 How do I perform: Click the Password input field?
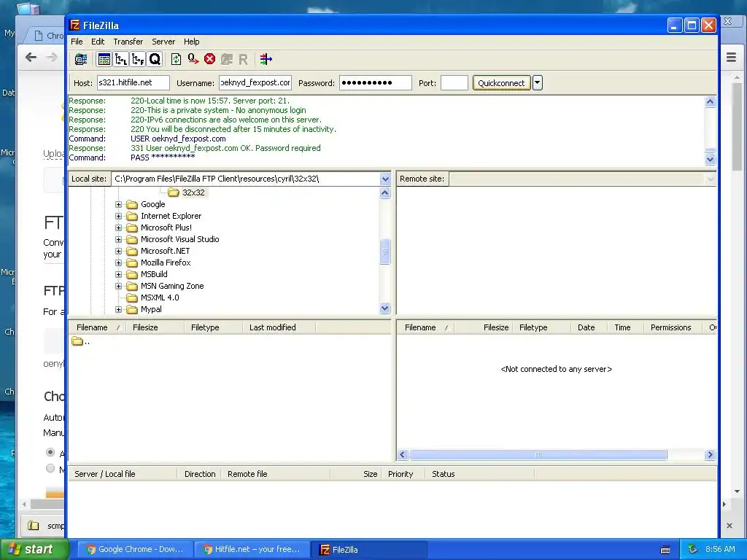tap(376, 82)
